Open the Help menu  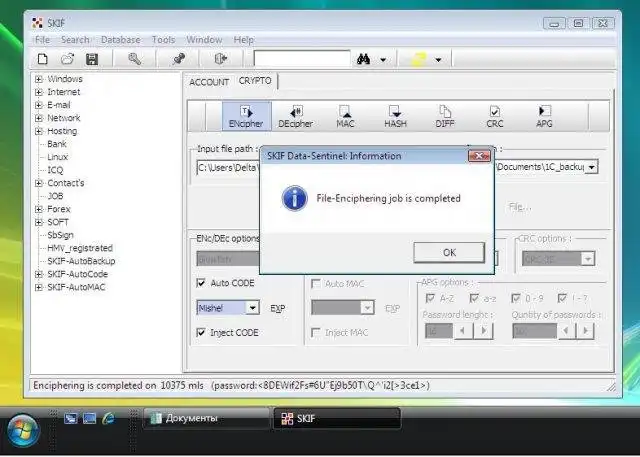[244, 40]
